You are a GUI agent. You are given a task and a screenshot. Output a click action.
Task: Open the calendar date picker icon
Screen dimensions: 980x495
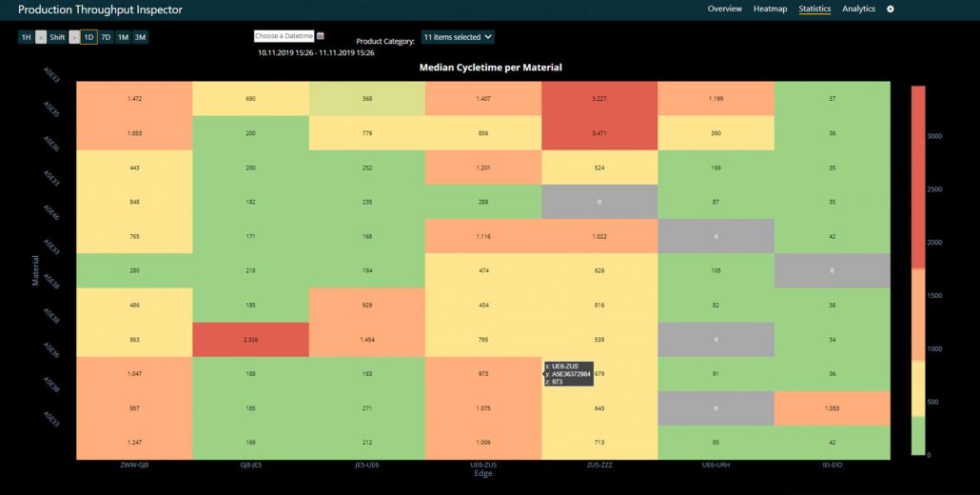click(321, 36)
